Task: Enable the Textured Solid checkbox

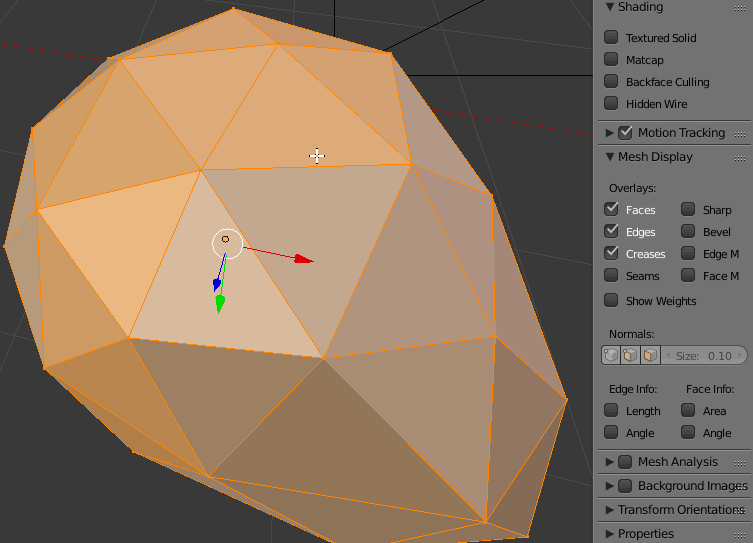Action: coord(611,37)
